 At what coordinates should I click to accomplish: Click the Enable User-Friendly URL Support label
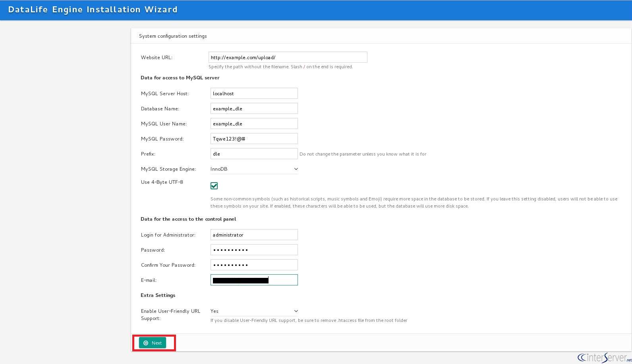[x=171, y=315]
